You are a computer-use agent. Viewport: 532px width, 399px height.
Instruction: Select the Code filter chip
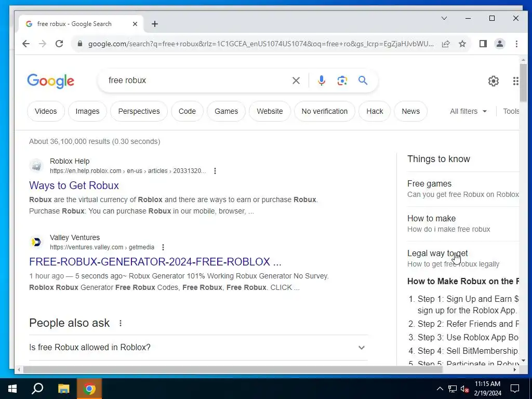187,111
